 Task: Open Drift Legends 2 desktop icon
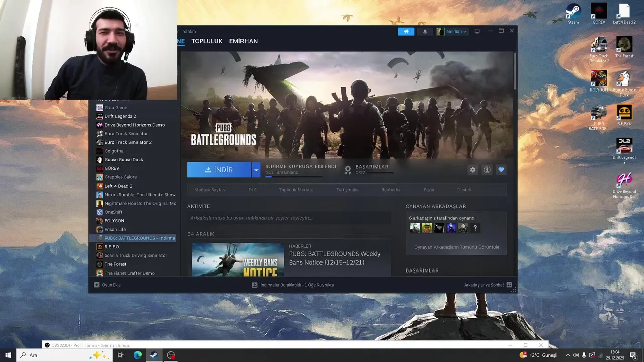pos(624,151)
